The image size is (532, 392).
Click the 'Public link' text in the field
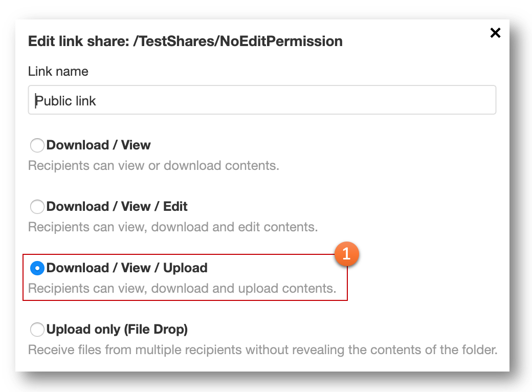(x=65, y=101)
